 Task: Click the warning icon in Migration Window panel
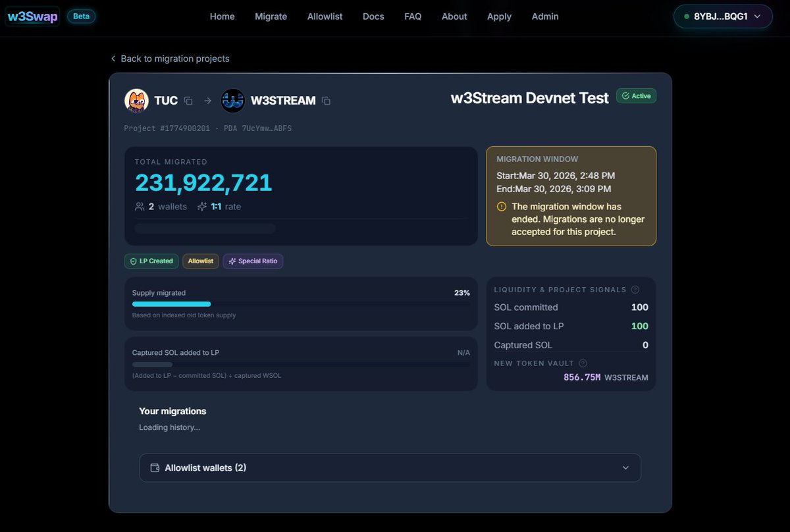pyautogui.click(x=500, y=206)
